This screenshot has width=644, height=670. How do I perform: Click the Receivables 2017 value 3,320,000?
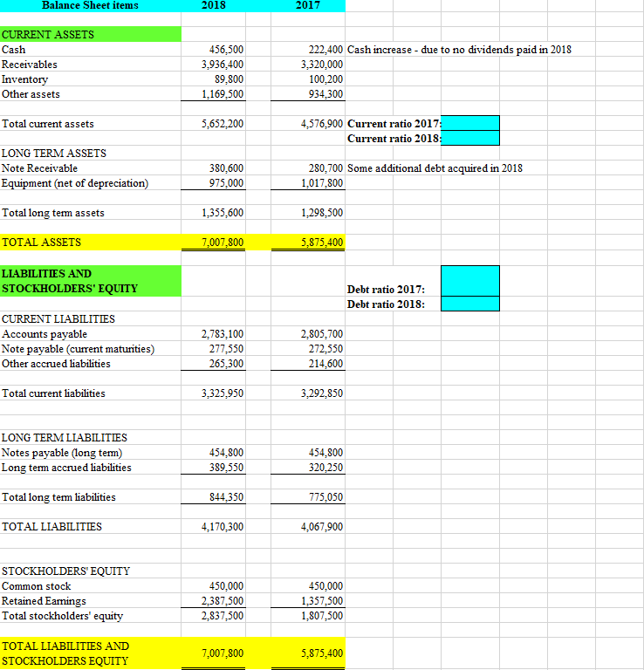(x=322, y=65)
